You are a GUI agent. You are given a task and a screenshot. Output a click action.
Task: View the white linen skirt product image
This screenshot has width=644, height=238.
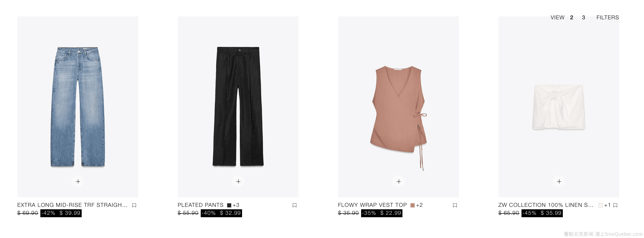tap(559, 107)
